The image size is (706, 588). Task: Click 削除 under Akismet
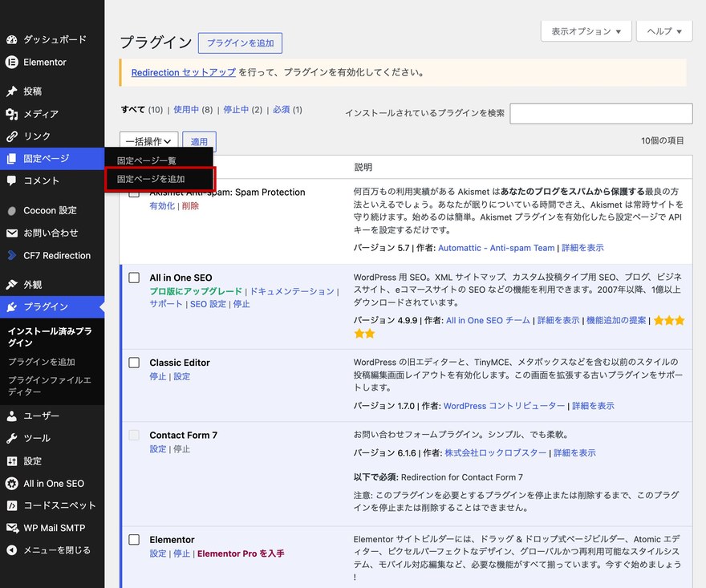[190, 205]
